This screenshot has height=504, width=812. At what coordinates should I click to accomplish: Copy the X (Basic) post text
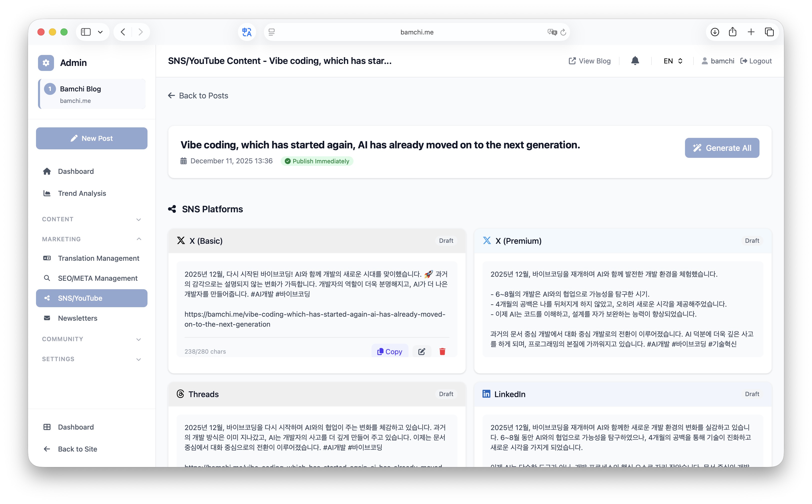coord(390,351)
